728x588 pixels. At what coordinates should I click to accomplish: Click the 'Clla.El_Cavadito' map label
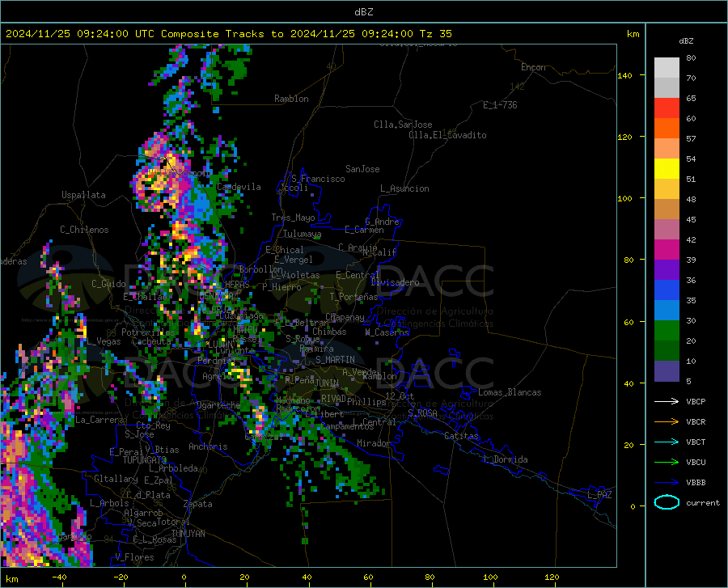[x=447, y=135]
